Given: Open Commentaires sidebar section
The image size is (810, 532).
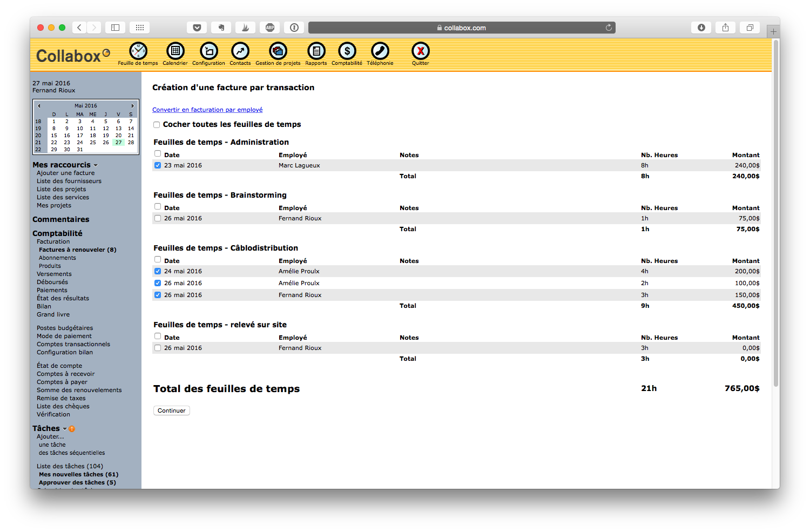Looking at the screenshot, I should (61, 219).
